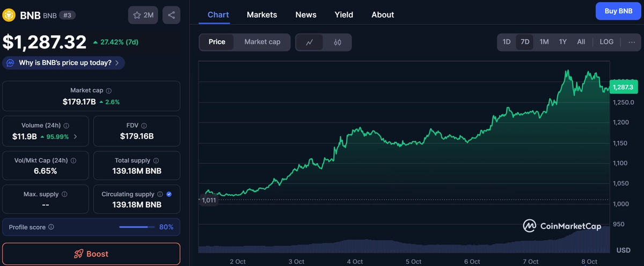Viewport: 644px width, 266px height.
Task: Click the Profile score progress bar
Action: tap(136, 227)
